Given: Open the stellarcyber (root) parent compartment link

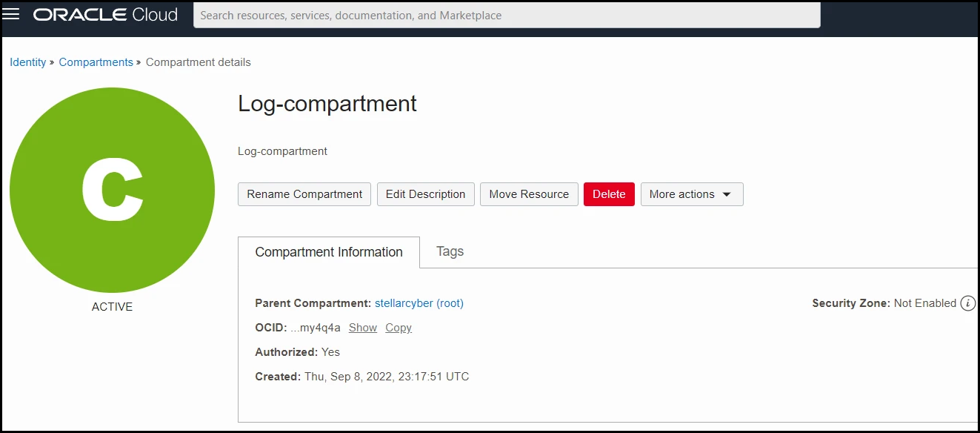Looking at the screenshot, I should [419, 303].
